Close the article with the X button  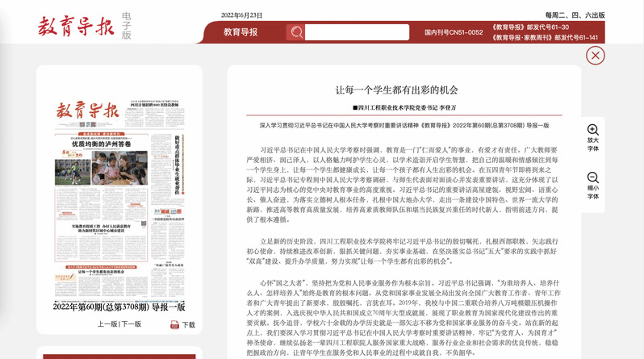595,55
